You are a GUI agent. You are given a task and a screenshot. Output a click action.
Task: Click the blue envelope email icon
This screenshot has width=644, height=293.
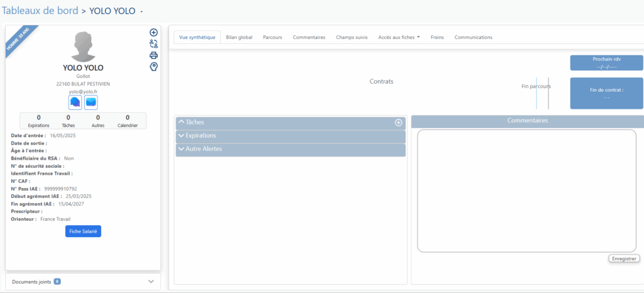coord(91,102)
